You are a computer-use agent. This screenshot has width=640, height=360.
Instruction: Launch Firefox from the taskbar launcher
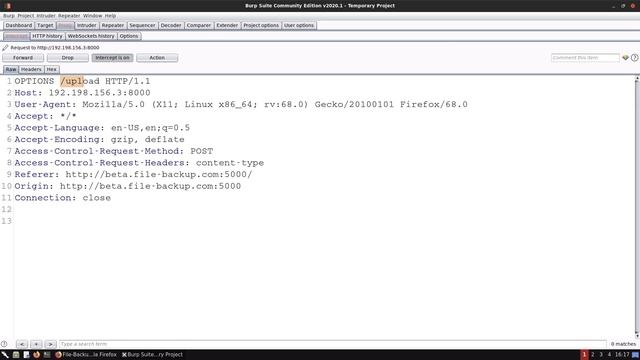37,355
